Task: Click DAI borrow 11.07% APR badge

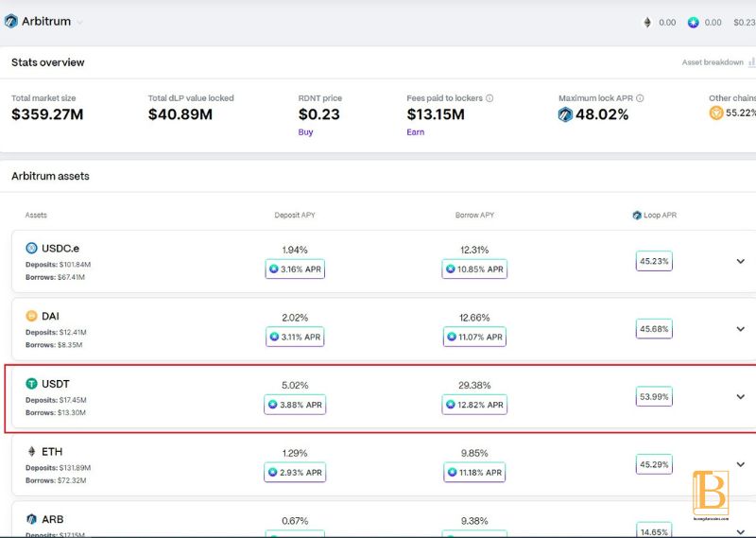Action: (474, 337)
